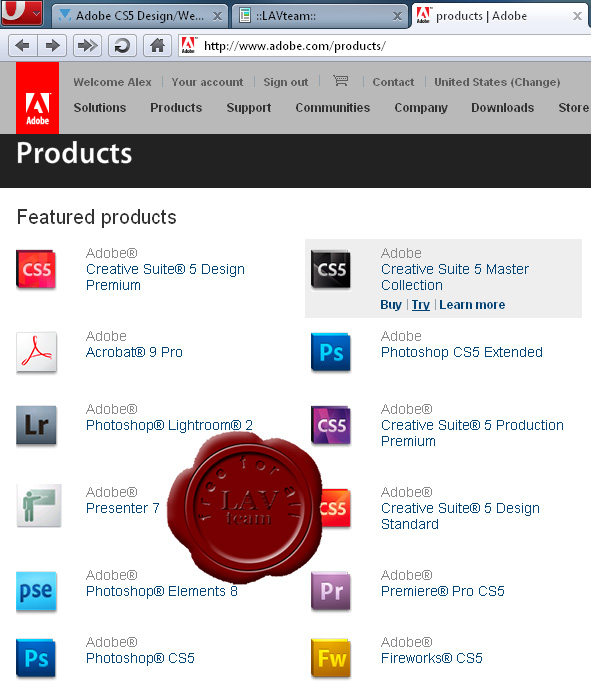Screen dimensions: 591x683
Task: Go back with the browser Back arrow
Action: click(x=23, y=45)
